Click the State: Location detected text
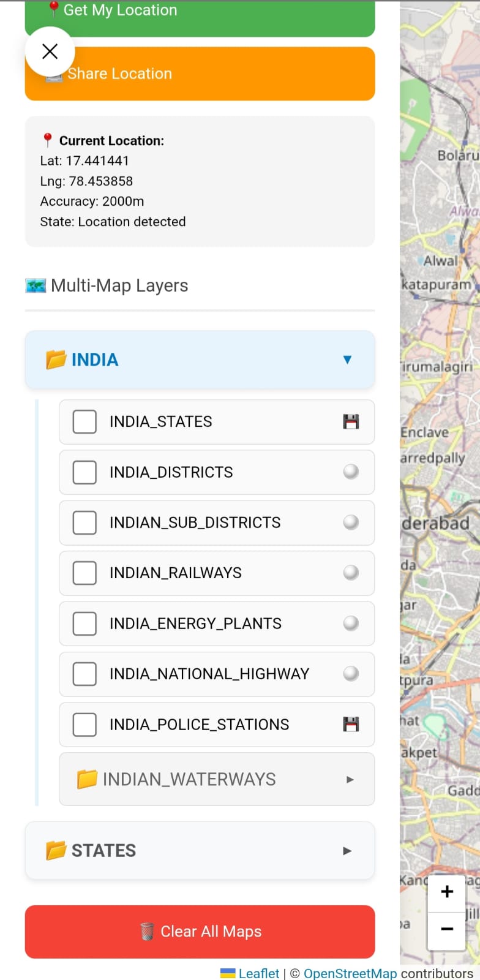 pyautogui.click(x=113, y=222)
